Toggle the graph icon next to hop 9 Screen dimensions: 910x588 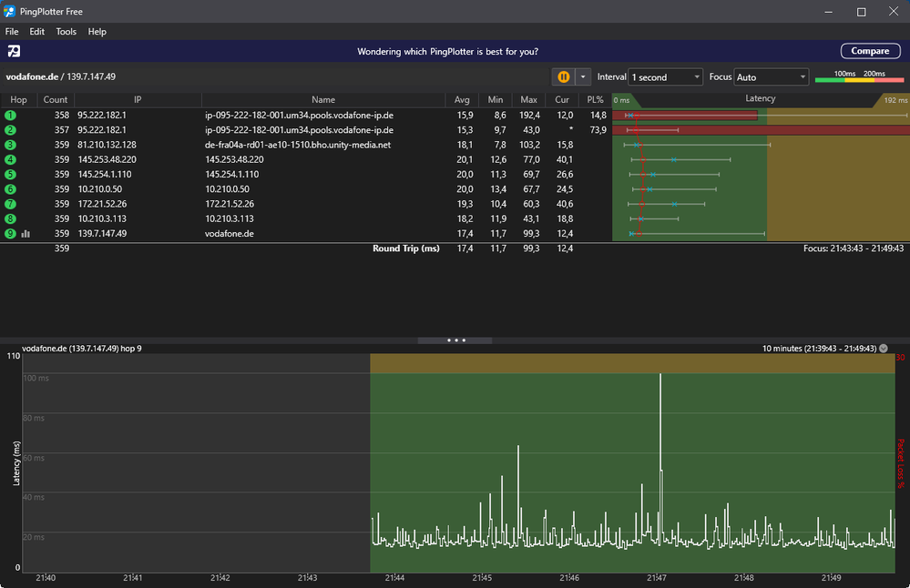[26, 234]
